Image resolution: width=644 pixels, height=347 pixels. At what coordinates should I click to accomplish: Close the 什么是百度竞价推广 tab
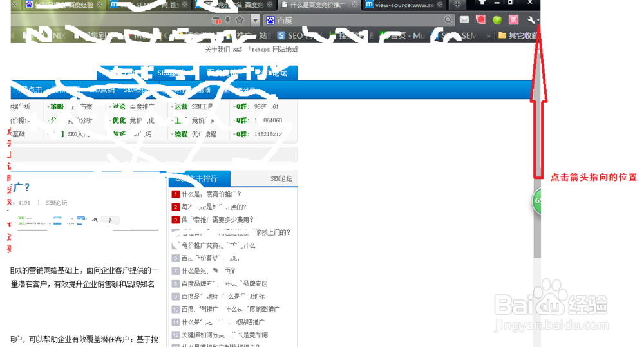(354, 5)
